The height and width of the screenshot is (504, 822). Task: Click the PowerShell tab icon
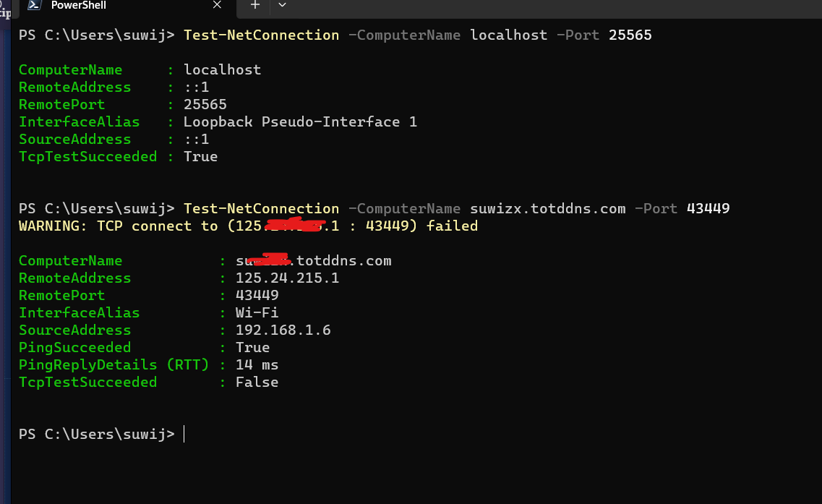pos(35,5)
